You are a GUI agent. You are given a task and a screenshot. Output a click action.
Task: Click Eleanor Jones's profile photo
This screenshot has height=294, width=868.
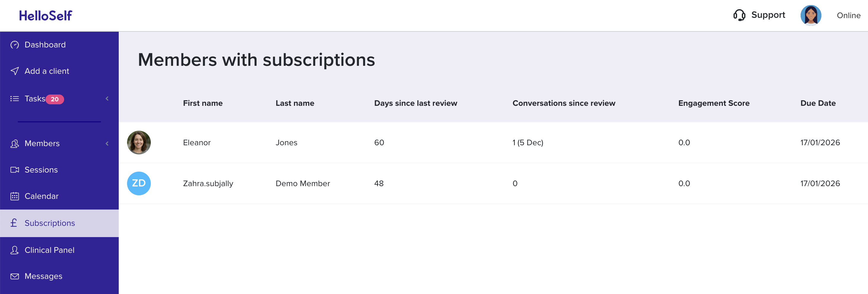pyautogui.click(x=139, y=143)
